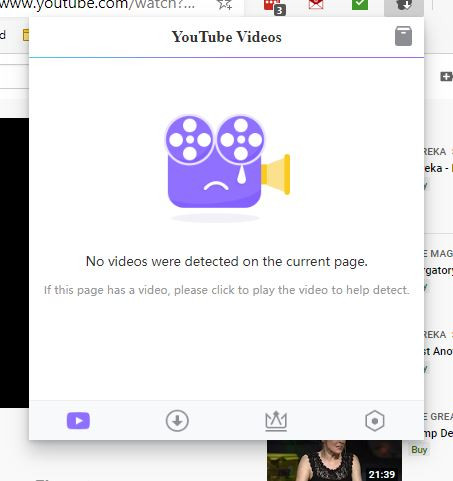Click the 'No videos were detected' message
This screenshot has height=481, width=453.
[x=227, y=262]
